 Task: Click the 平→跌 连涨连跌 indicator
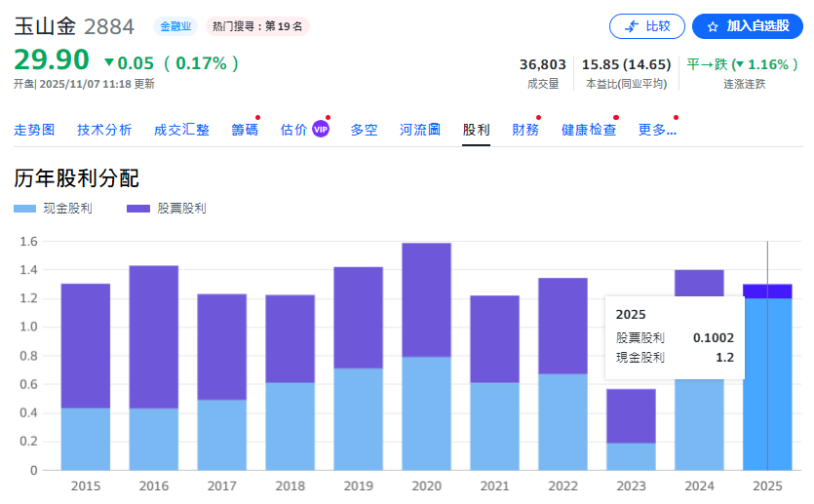pyautogui.click(x=743, y=65)
